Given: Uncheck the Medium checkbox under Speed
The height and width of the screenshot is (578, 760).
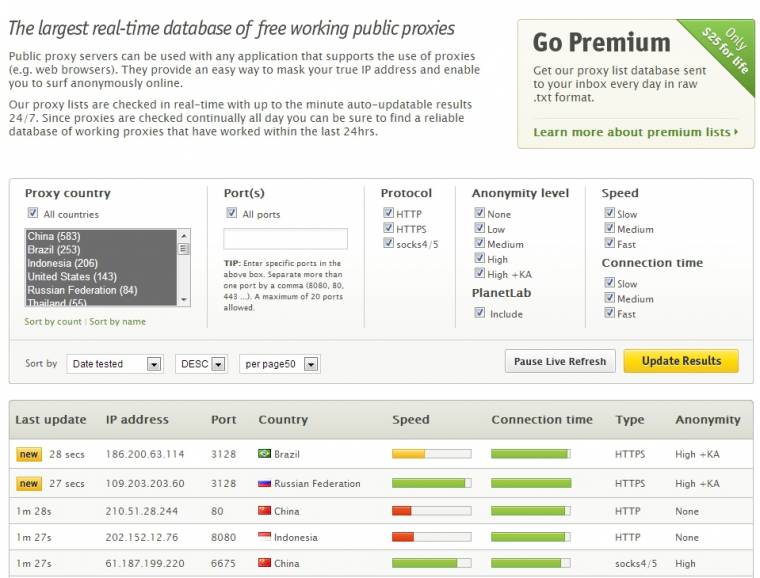Looking at the screenshot, I should (x=609, y=228).
